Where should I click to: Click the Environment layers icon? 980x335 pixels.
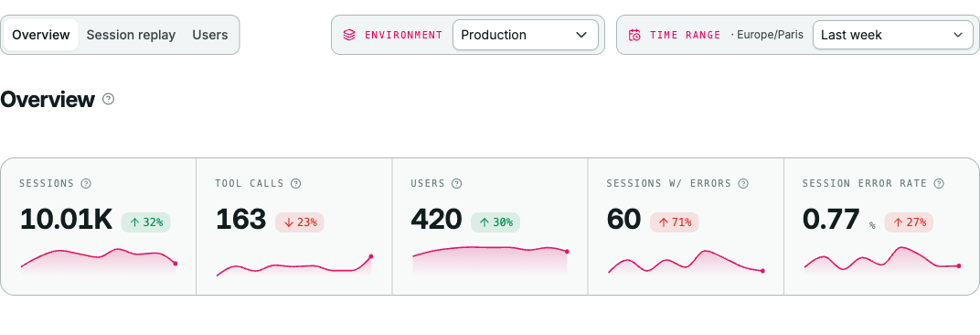pyautogui.click(x=349, y=35)
